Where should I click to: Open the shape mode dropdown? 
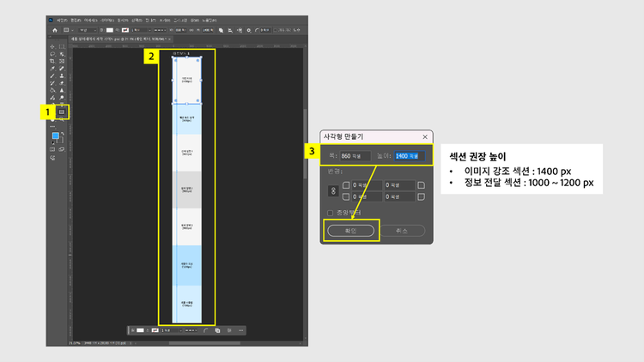click(x=88, y=30)
